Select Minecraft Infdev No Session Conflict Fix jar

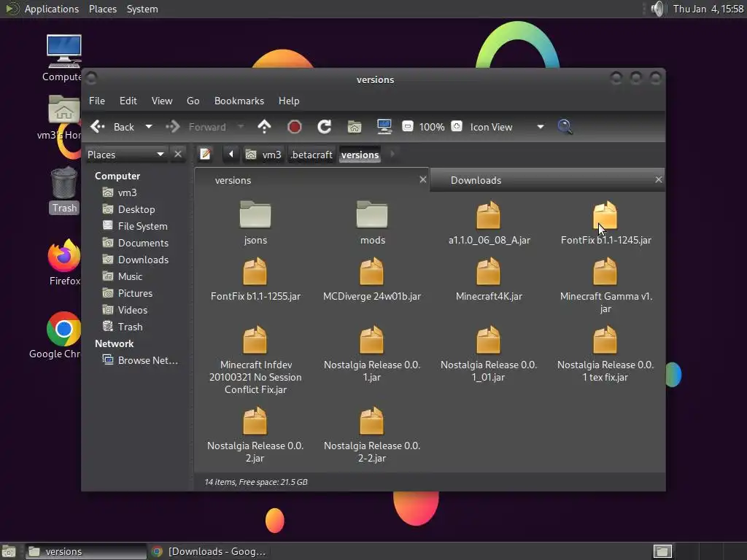point(255,360)
